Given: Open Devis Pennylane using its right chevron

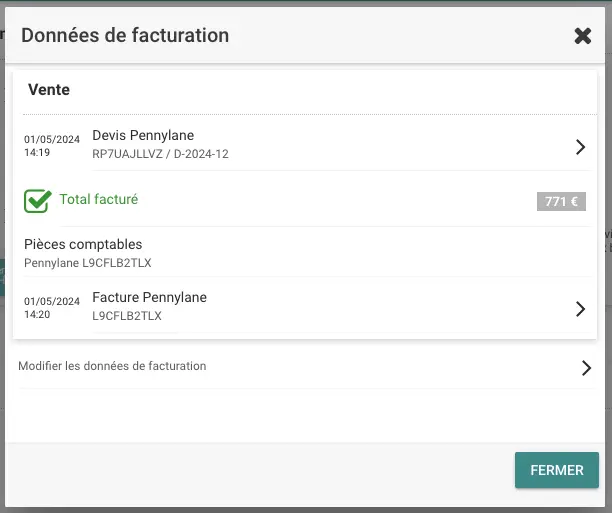Looking at the screenshot, I should [580, 147].
